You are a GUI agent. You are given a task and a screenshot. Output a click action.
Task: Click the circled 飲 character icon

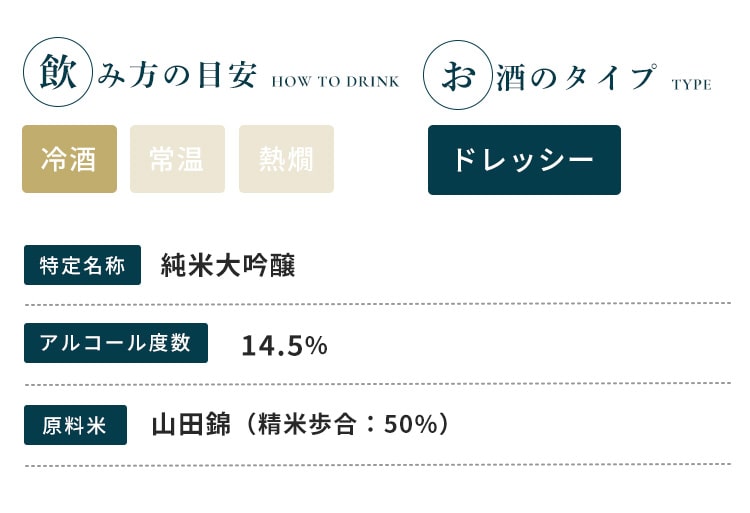tap(58, 72)
